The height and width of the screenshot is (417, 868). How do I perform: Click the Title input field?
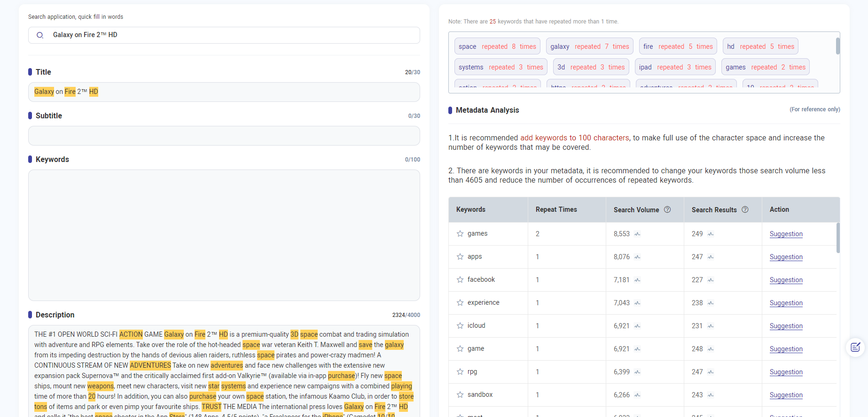[x=224, y=92]
